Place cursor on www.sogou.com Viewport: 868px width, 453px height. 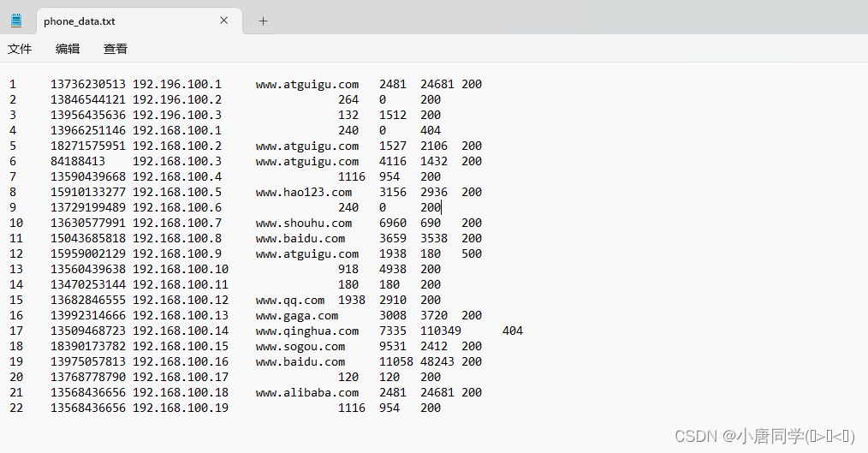pyautogui.click(x=300, y=346)
